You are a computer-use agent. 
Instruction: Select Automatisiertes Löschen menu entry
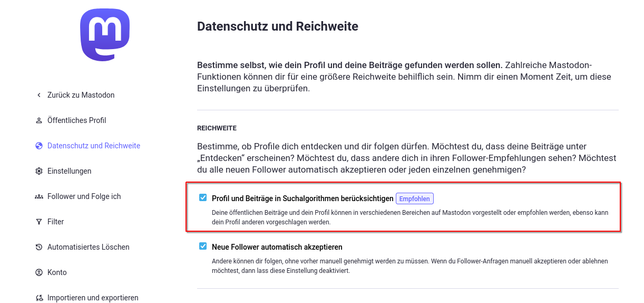pyautogui.click(x=88, y=247)
